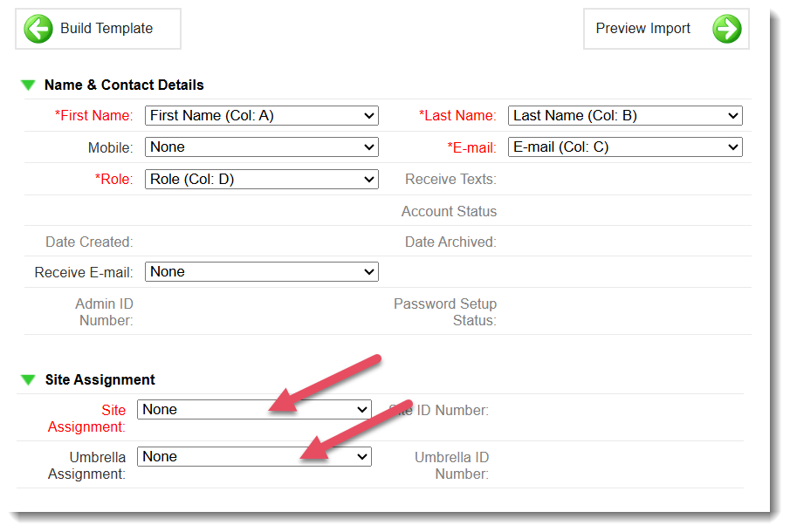Screen dimensions: 790x532
Task: Click the Name & Contact Details heading
Action: pos(124,85)
